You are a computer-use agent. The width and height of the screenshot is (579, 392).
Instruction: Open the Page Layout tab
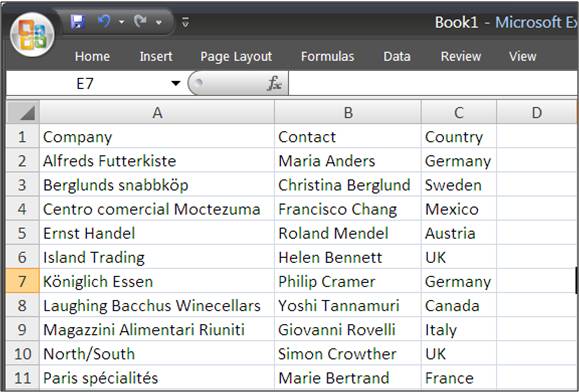(x=236, y=56)
